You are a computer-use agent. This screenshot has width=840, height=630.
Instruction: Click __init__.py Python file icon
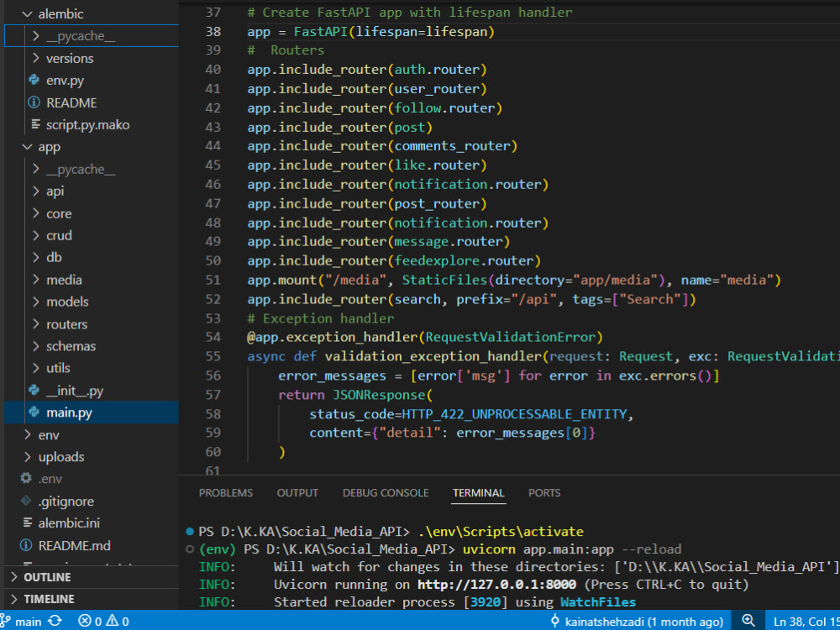[34, 391]
